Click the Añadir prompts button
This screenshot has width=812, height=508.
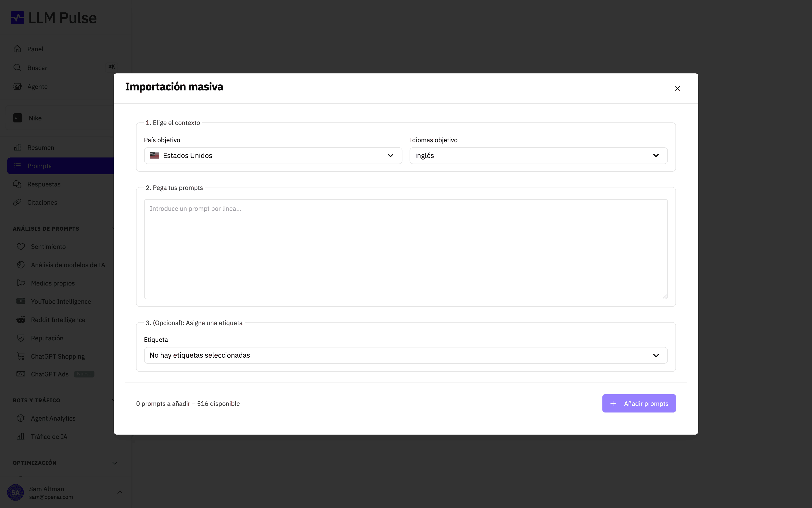click(639, 403)
